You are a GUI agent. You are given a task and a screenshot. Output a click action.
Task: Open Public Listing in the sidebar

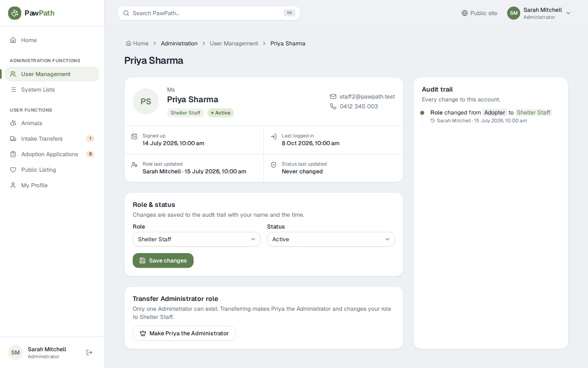click(x=52, y=170)
